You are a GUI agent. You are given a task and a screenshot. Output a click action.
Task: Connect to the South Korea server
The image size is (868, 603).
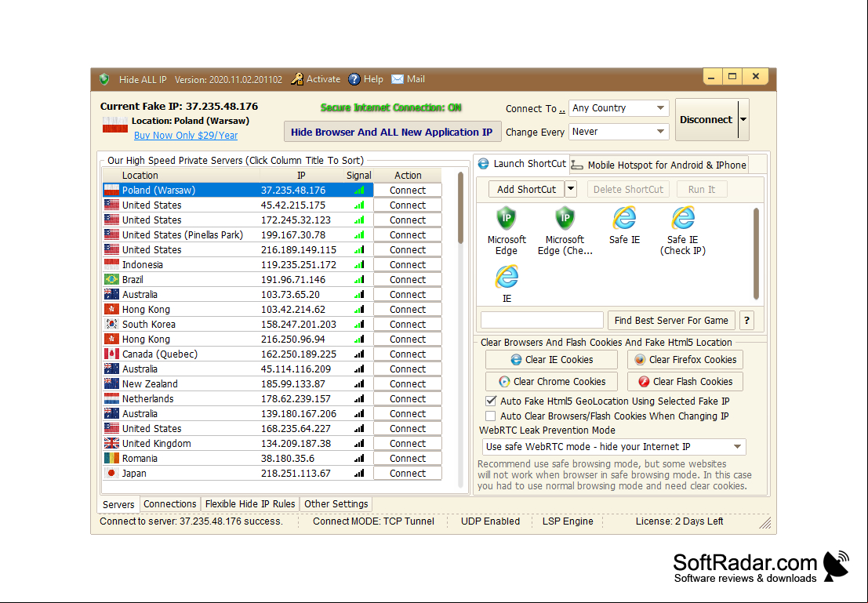[x=408, y=325]
